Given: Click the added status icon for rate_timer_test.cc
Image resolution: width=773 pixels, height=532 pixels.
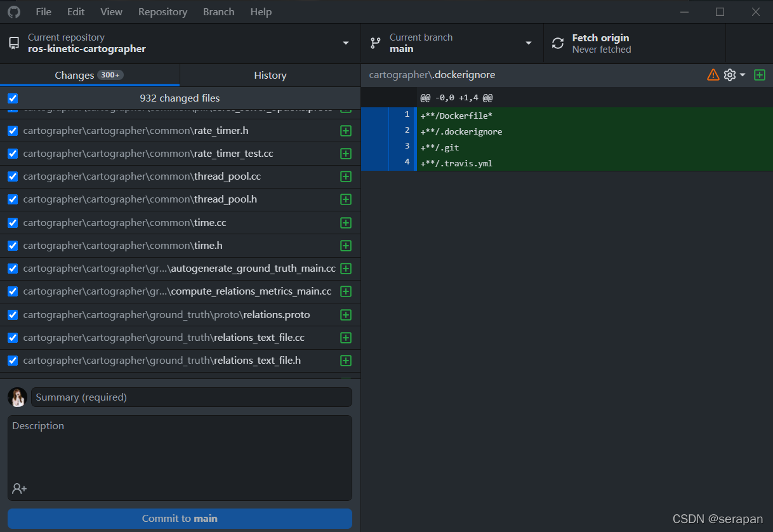Looking at the screenshot, I should (x=346, y=154).
